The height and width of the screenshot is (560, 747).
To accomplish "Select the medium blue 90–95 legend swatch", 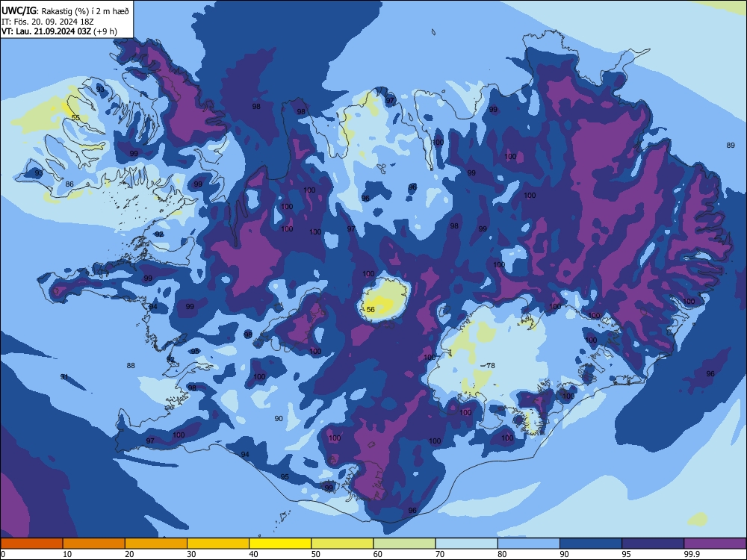I will (x=591, y=544).
